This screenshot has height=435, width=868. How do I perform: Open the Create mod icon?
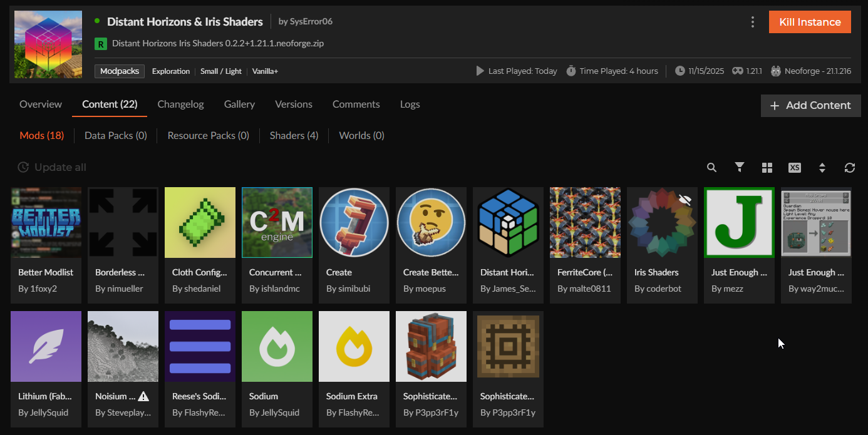(x=354, y=222)
